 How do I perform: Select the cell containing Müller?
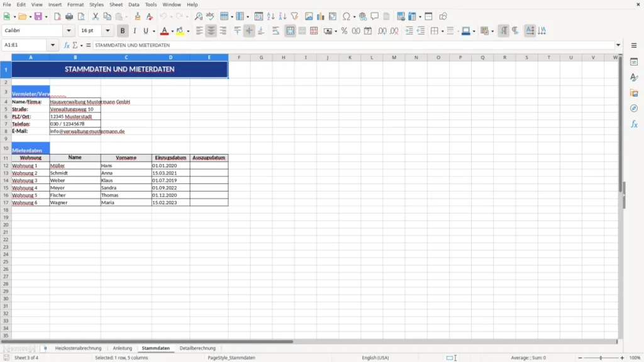point(75,165)
